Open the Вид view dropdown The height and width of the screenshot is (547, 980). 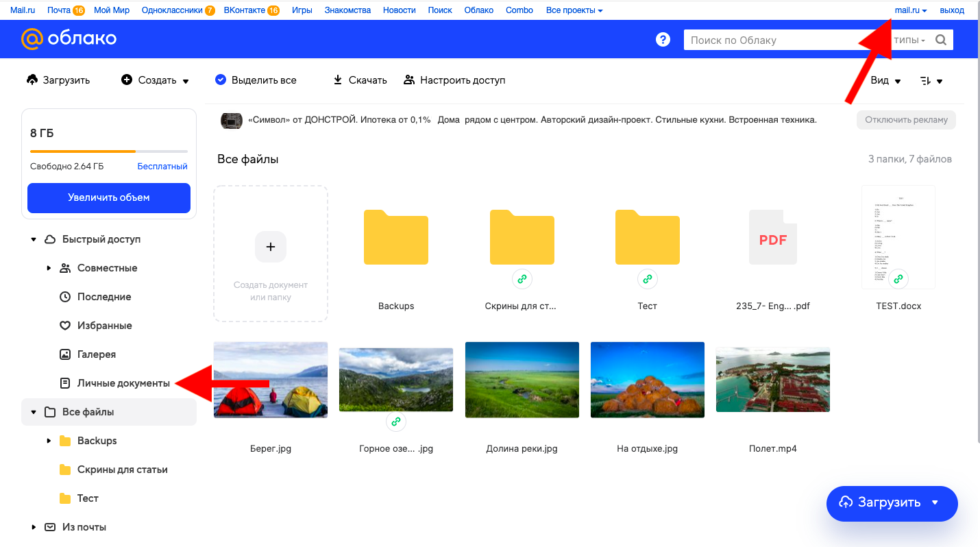click(x=885, y=81)
